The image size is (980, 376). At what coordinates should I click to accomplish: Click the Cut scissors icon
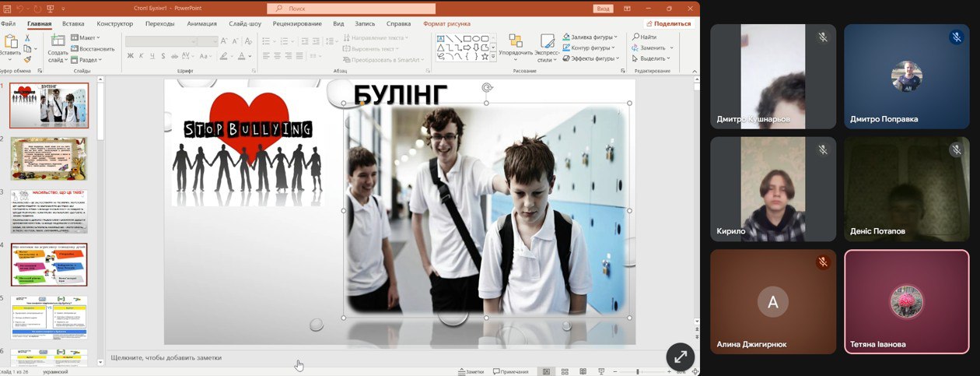click(28, 37)
